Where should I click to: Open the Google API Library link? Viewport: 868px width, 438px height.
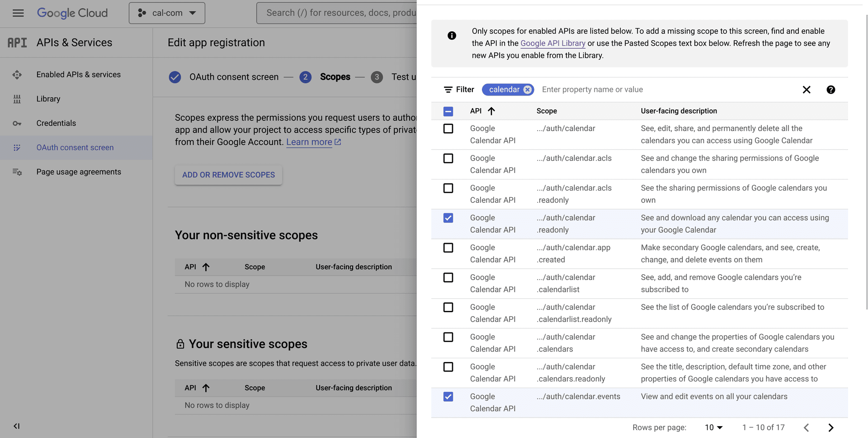pos(552,43)
